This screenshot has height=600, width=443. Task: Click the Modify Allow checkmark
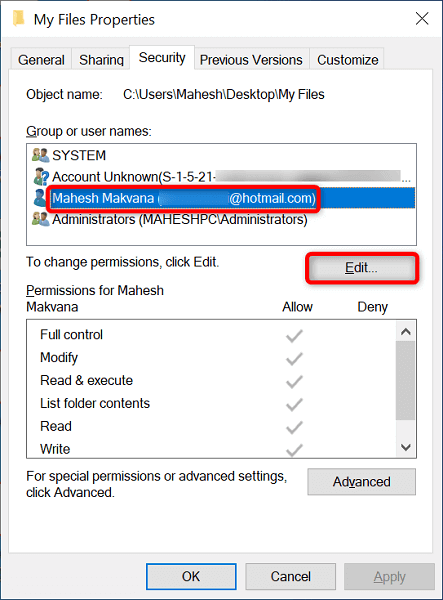[294, 359]
